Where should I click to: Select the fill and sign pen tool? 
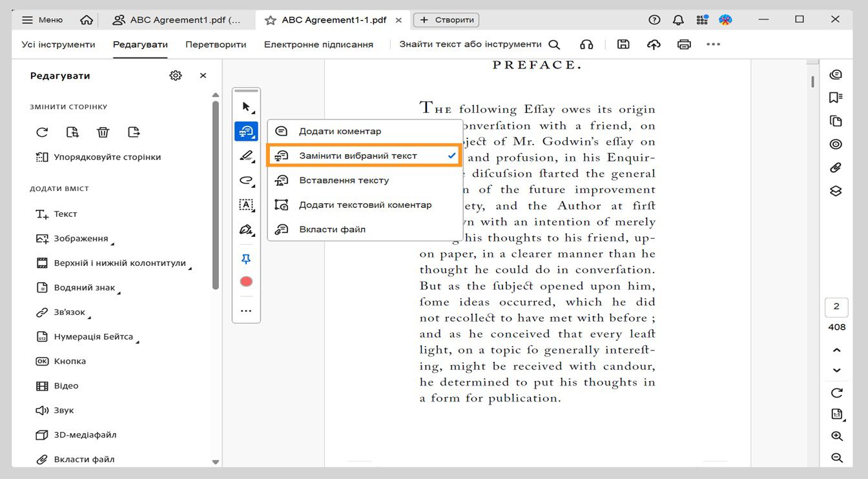coord(246,230)
